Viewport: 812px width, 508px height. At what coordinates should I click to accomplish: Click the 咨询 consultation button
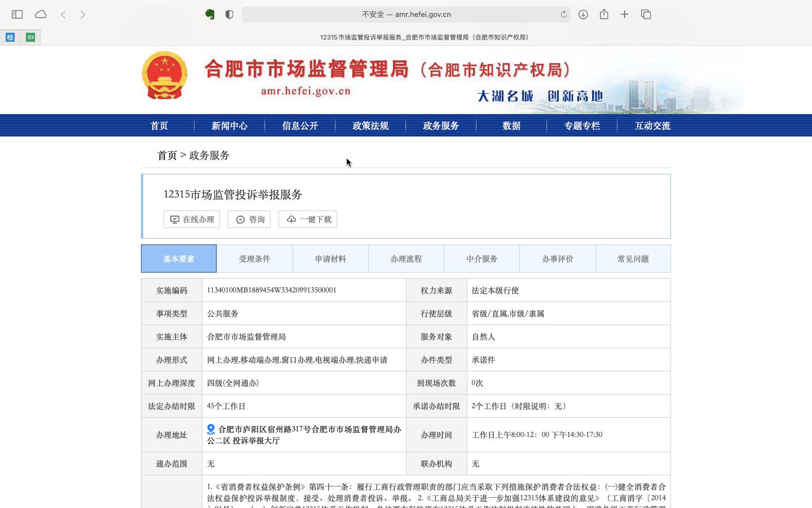coord(249,219)
